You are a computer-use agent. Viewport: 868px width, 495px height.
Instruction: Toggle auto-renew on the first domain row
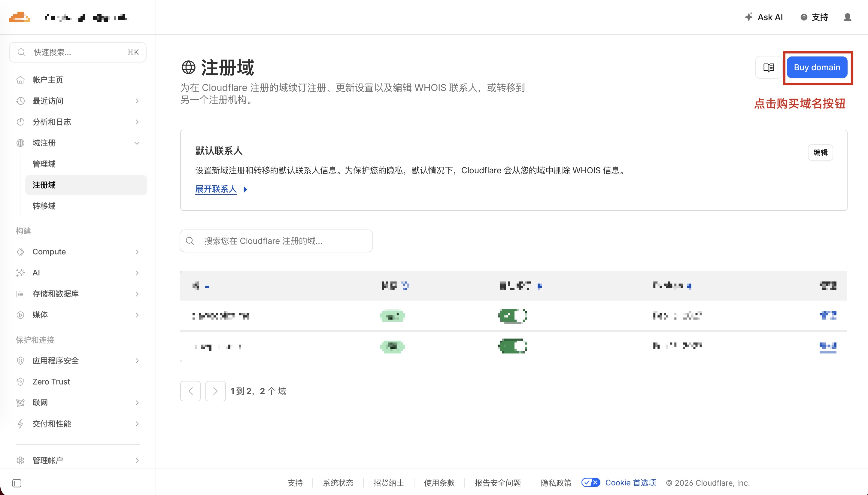tap(511, 315)
